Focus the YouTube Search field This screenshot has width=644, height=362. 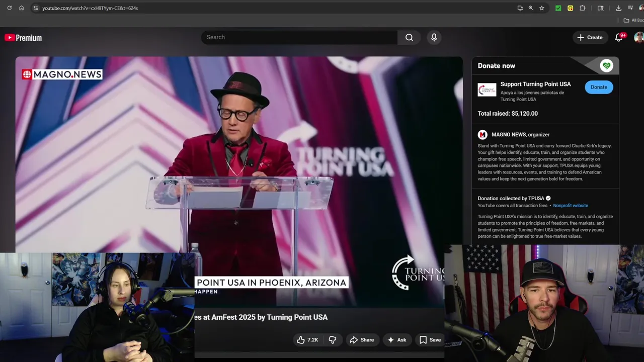[299, 37]
